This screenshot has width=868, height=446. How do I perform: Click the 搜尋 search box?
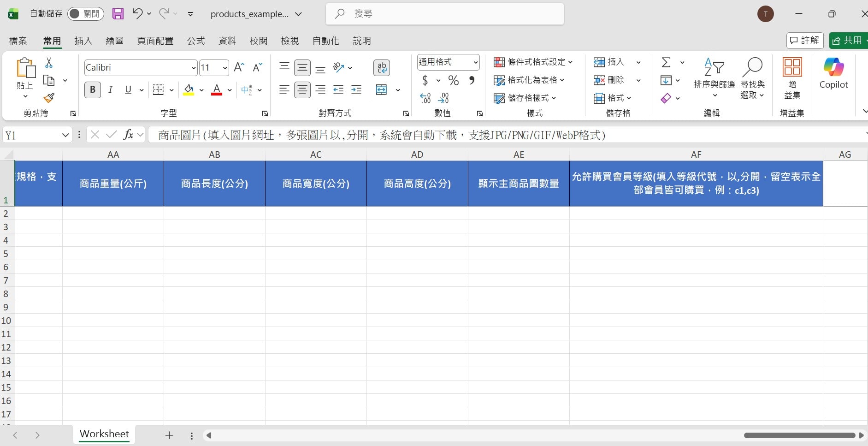tap(445, 14)
